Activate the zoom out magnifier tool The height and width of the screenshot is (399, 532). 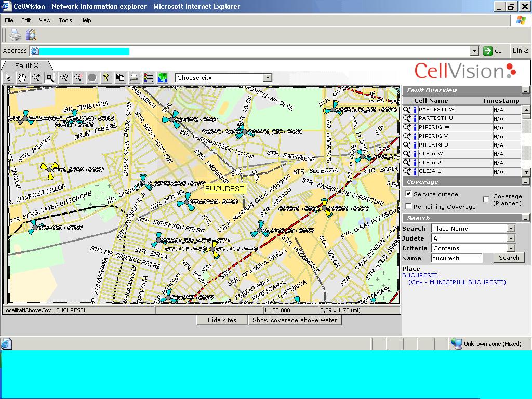point(50,78)
